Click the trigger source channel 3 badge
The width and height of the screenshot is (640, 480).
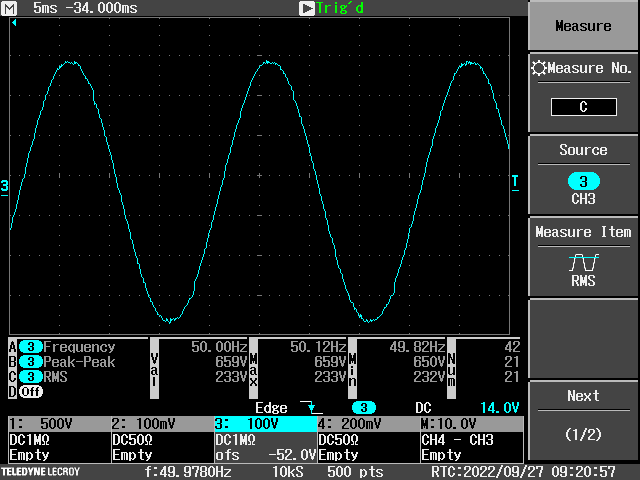(x=366, y=408)
